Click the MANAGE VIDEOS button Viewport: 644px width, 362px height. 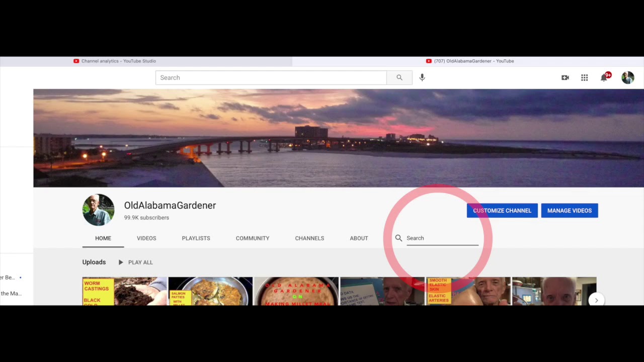coord(570,211)
